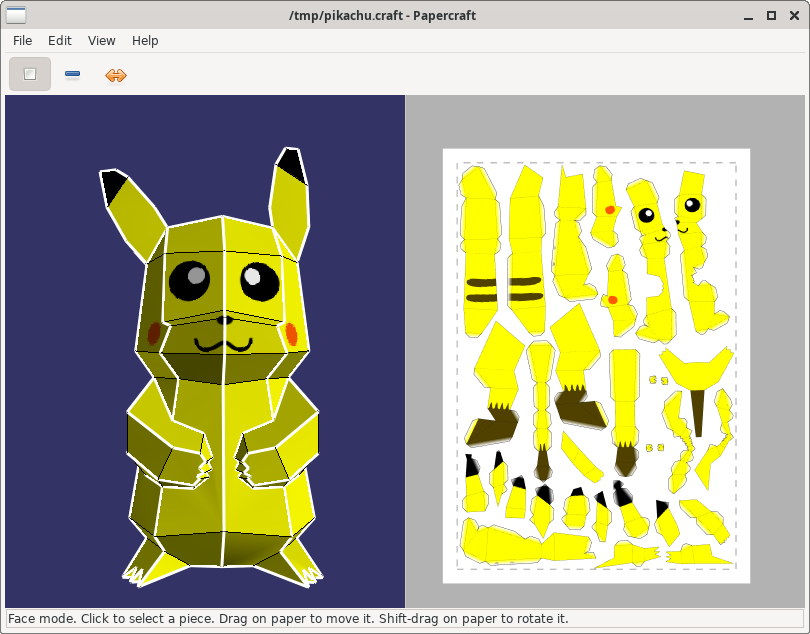Open the Edit menu
The width and height of the screenshot is (810, 634).
[x=59, y=40]
